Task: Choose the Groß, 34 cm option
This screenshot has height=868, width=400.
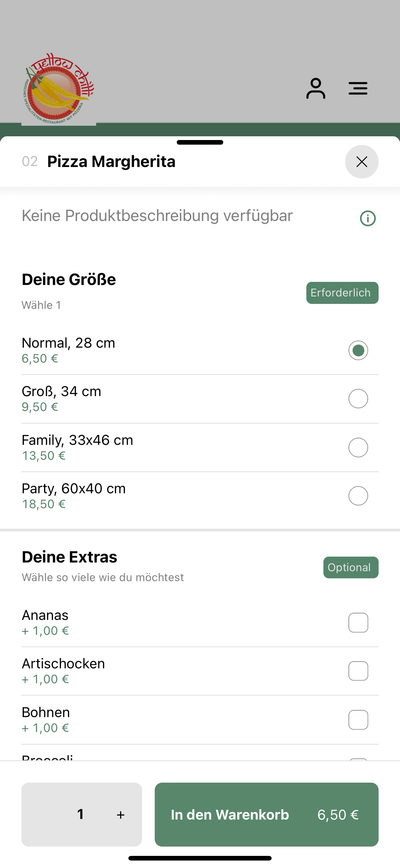Action: click(200, 399)
